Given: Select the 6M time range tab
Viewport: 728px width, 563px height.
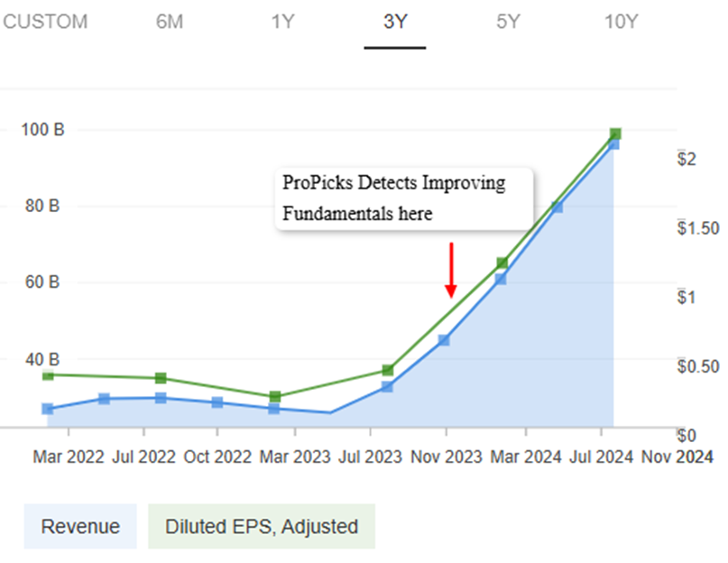Looking at the screenshot, I should [x=170, y=22].
